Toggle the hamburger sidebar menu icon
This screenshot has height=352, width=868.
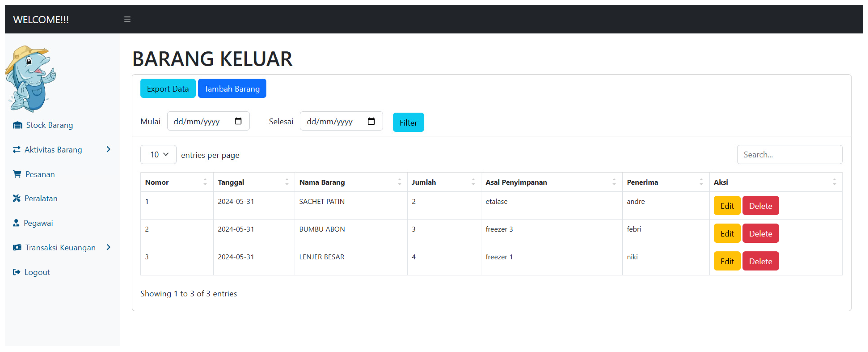point(127,19)
